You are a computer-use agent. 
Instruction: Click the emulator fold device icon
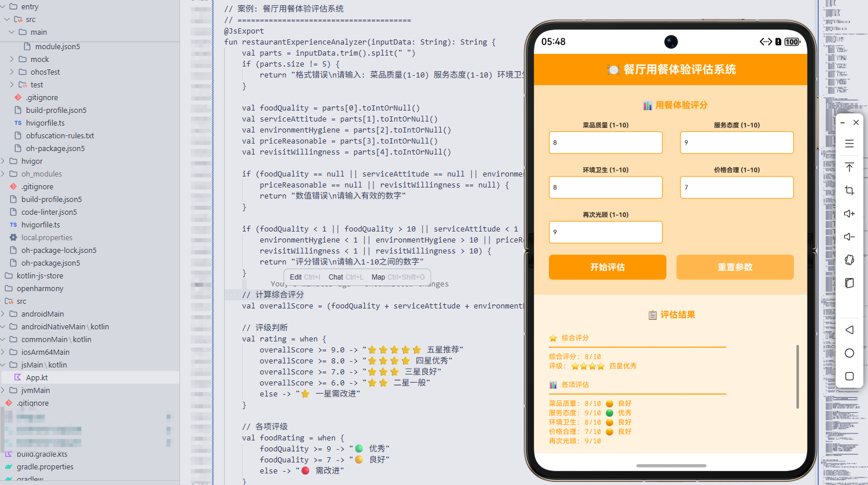[x=849, y=283]
